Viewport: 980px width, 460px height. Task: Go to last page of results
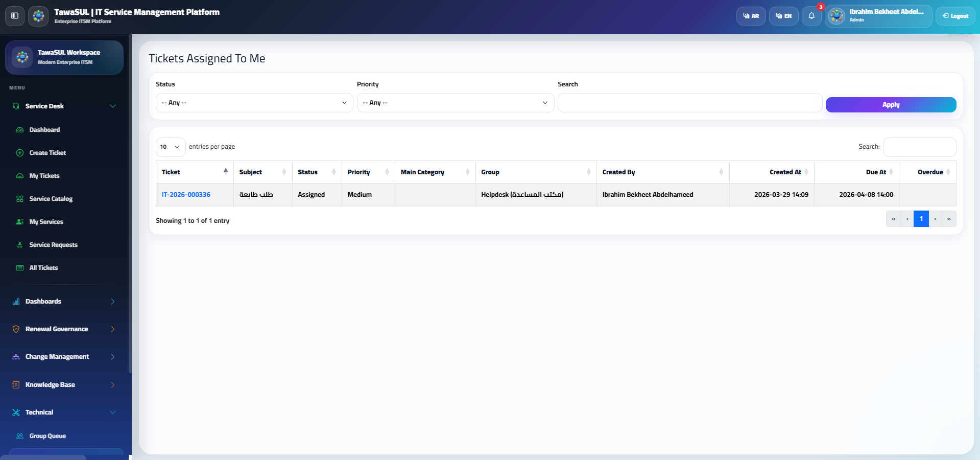948,219
